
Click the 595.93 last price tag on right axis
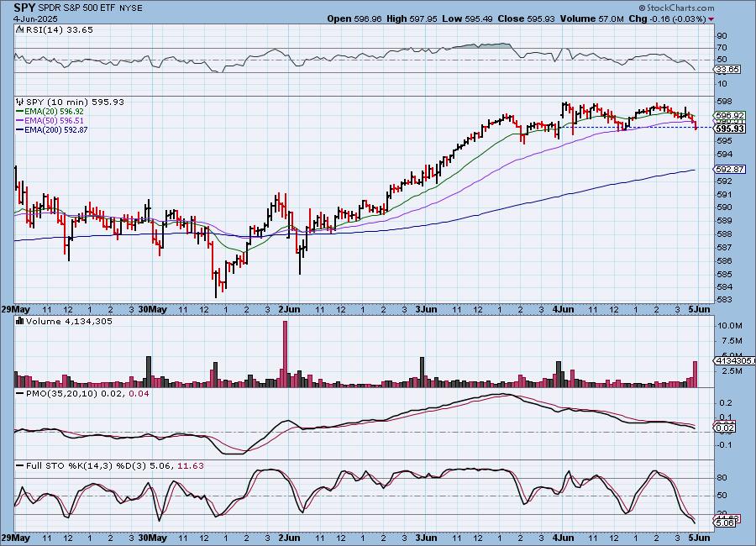[731, 129]
